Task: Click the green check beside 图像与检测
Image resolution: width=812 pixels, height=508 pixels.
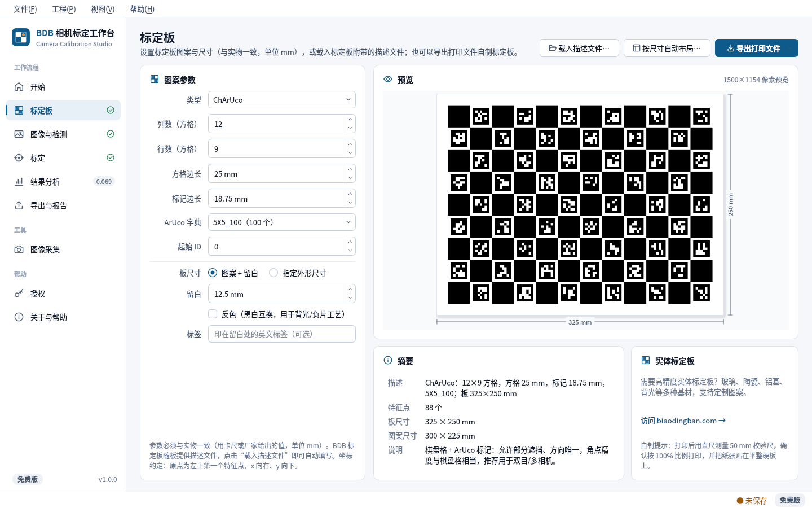Action: click(111, 134)
